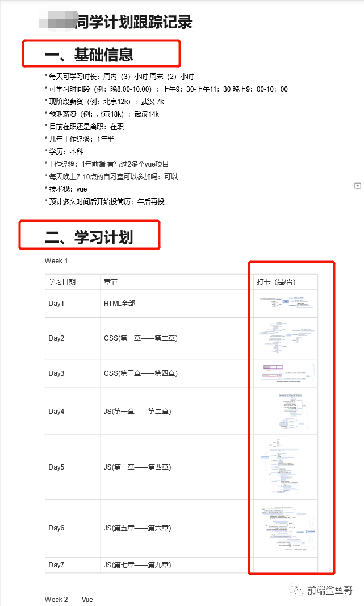Image resolution: width=364 pixels, height=606 pixels.
Task: Click the 打卡（是/否）column header cell
Action: (286, 282)
